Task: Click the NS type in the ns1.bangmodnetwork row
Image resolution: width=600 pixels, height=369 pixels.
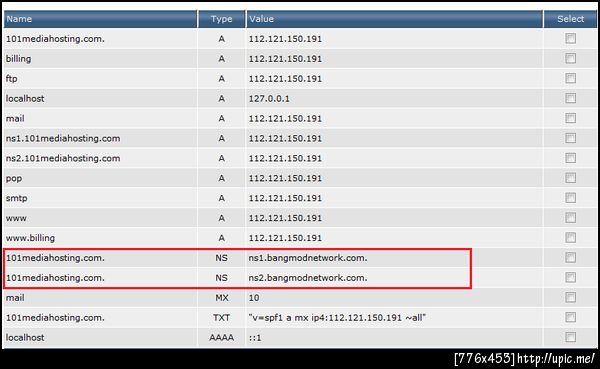Action: point(222,258)
